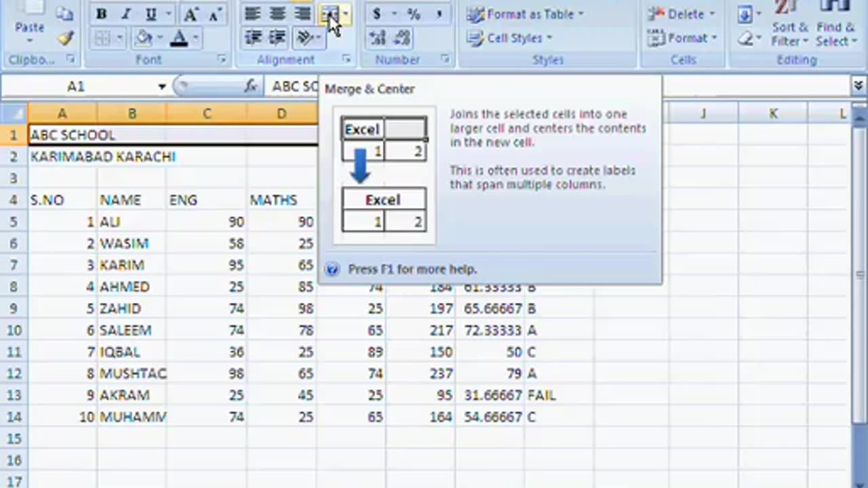The image size is (868, 488).
Task: Open the Font dialog launcher
Action: coord(222,60)
